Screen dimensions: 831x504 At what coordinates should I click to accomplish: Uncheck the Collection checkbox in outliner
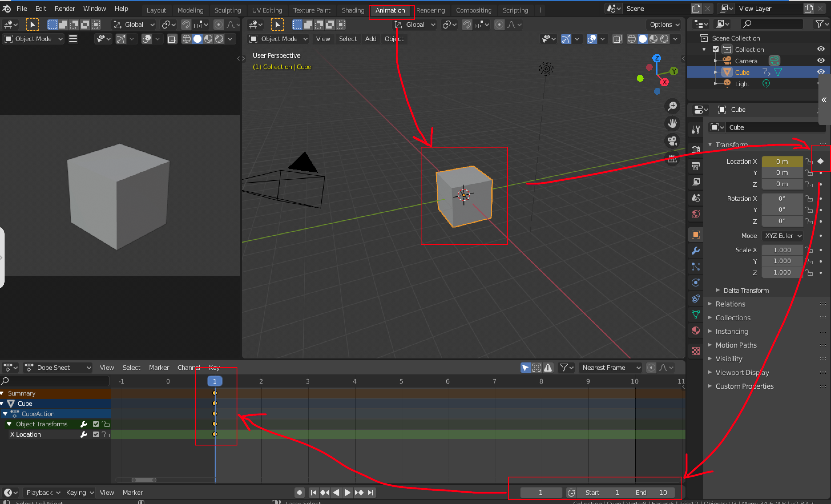tap(716, 49)
